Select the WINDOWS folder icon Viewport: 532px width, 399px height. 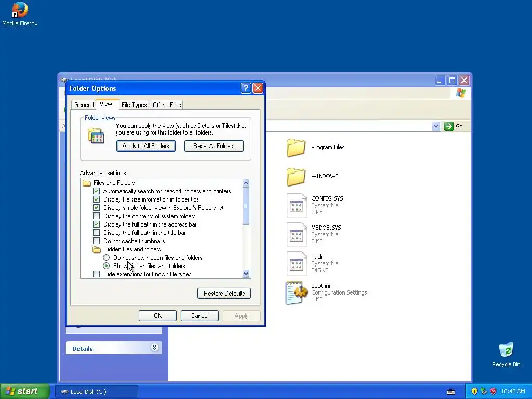(x=296, y=177)
